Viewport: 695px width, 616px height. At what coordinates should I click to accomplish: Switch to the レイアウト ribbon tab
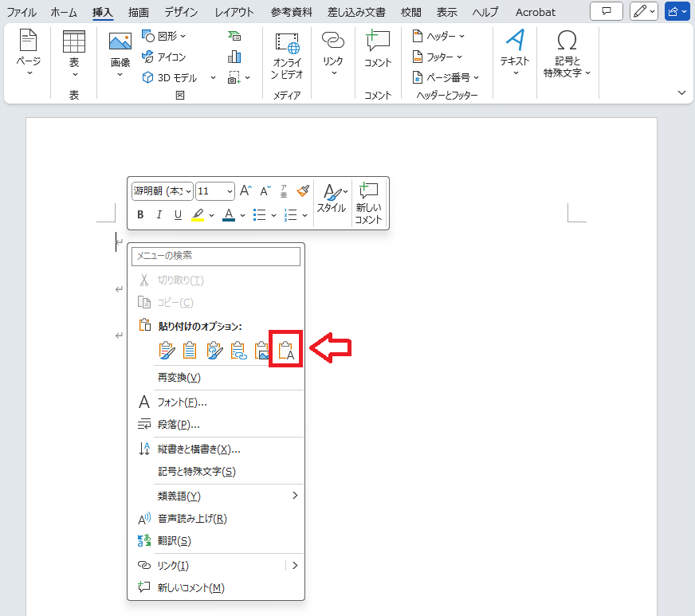[x=234, y=12]
